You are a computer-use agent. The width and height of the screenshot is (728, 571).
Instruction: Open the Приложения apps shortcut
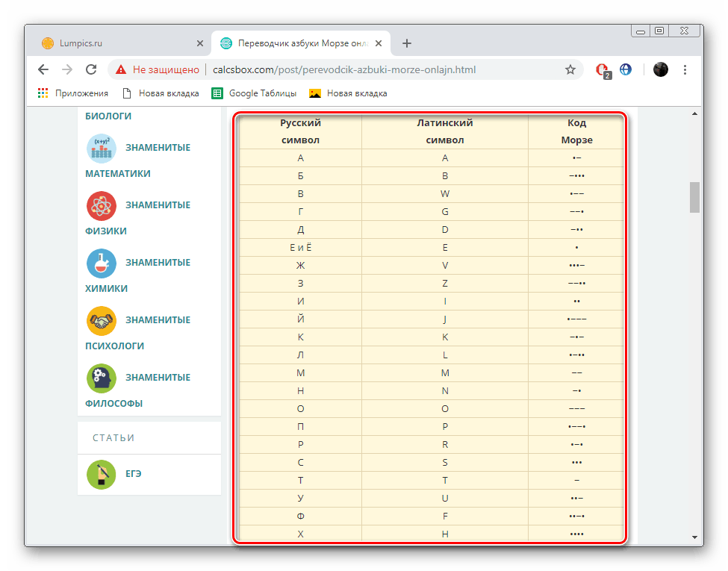click(73, 93)
